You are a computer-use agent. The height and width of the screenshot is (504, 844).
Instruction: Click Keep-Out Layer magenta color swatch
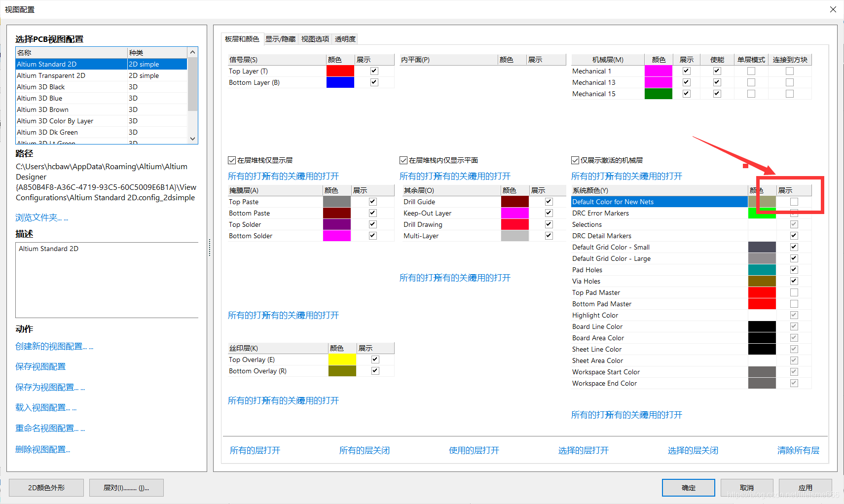[x=515, y=213]
